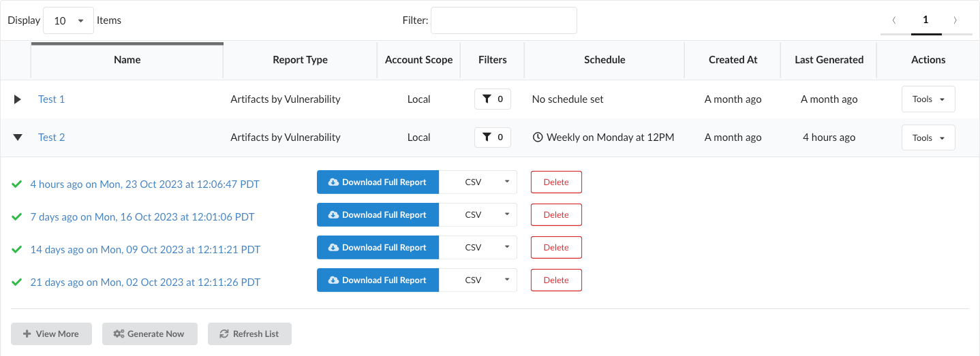
Task: Collapse the Test 2 report row
Action: [18, 137]
